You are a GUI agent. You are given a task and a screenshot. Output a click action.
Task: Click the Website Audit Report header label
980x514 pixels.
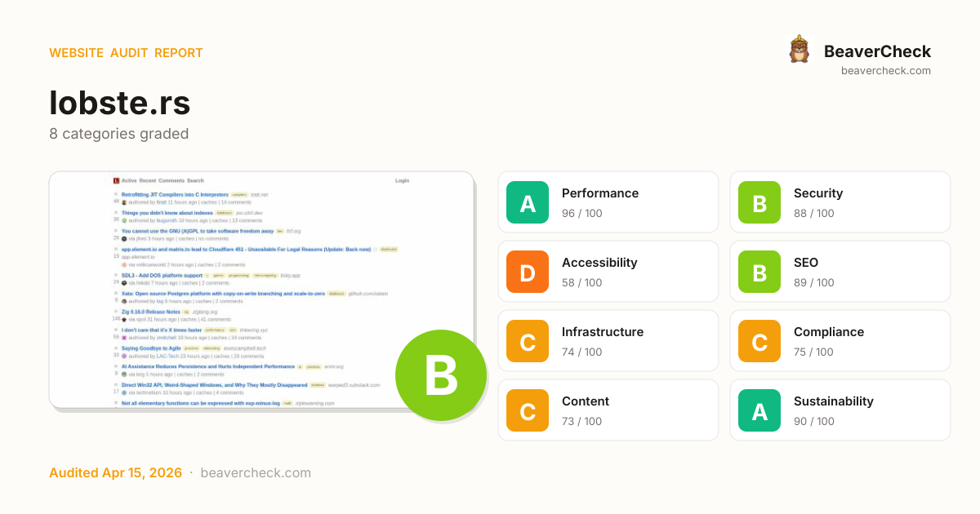coord(126,53)
